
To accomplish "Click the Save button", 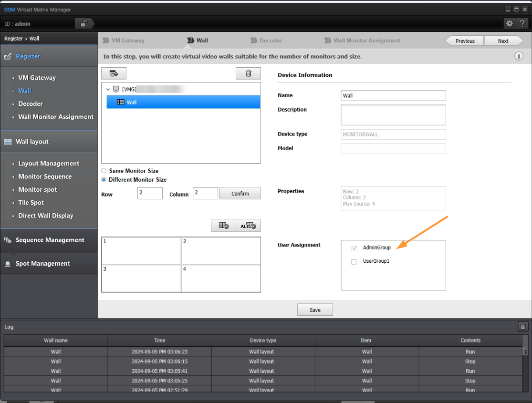I will pos(315,310).
